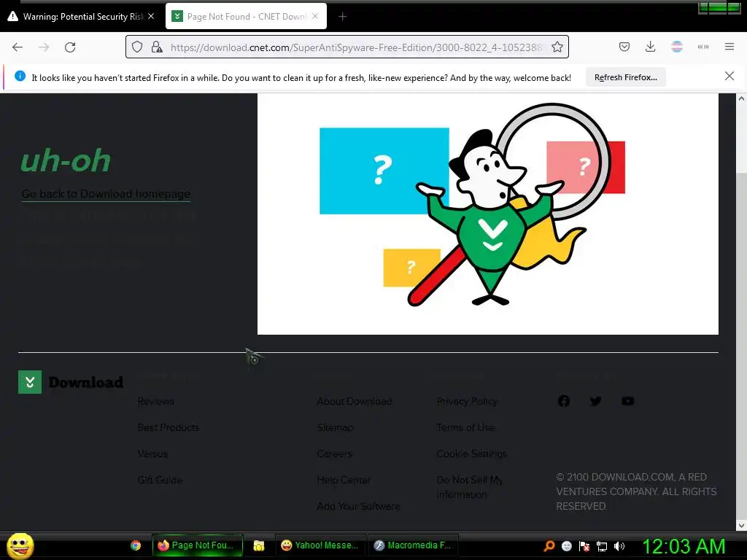747x560 pixels.
Task: Open the Firefox hamburger application menu
Action: tap(729, 47)
